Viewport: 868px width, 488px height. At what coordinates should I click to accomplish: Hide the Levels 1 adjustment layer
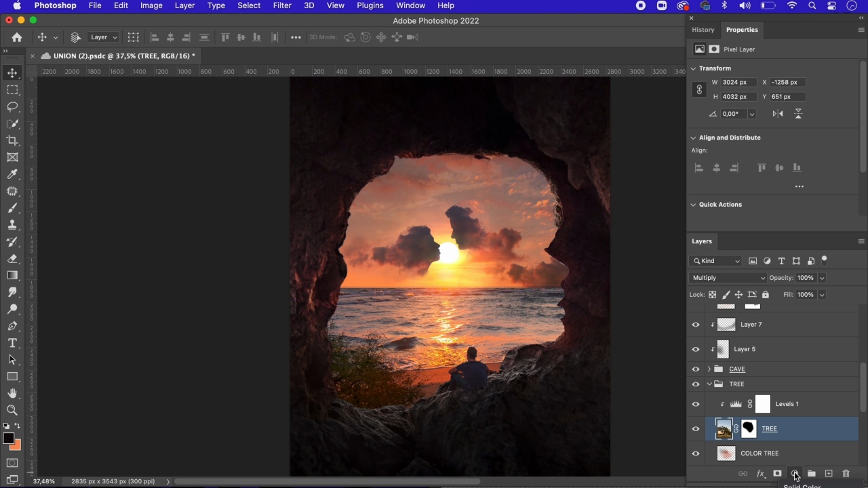(696, 404)
